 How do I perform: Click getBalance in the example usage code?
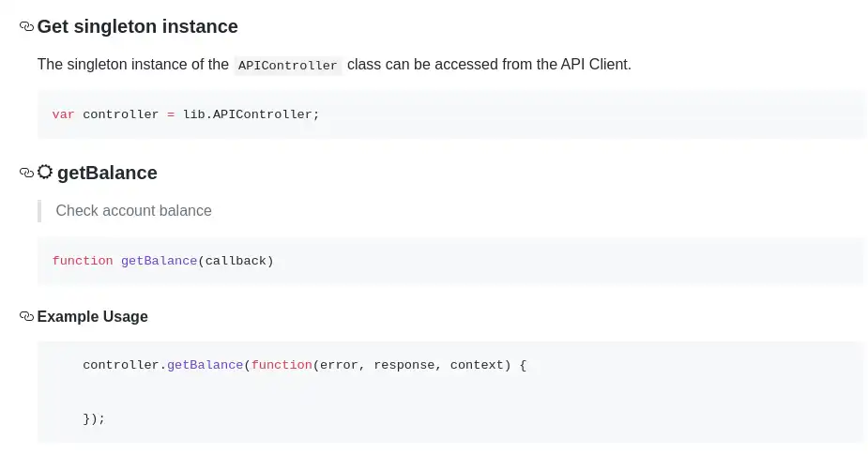coord(205,365)
